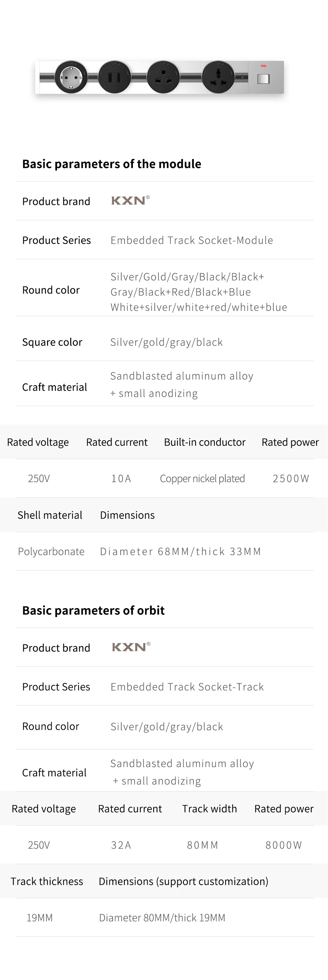Select the 'Embedded Track Socket-Module' text
The image size is (328, 980).
point(191,241)
